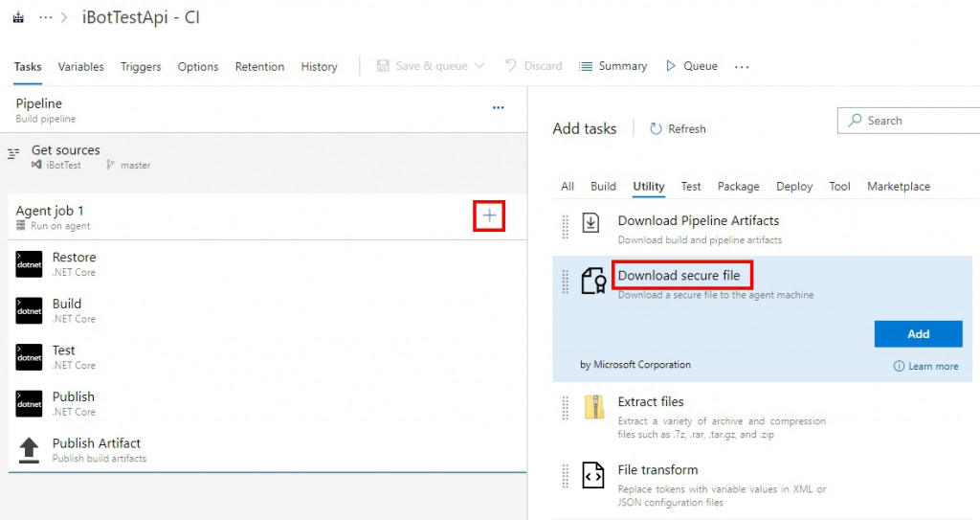Image resolution: width=980 pixels, height=520 pixels.
Task: Click the master branch icon
Action: [110, 165]
